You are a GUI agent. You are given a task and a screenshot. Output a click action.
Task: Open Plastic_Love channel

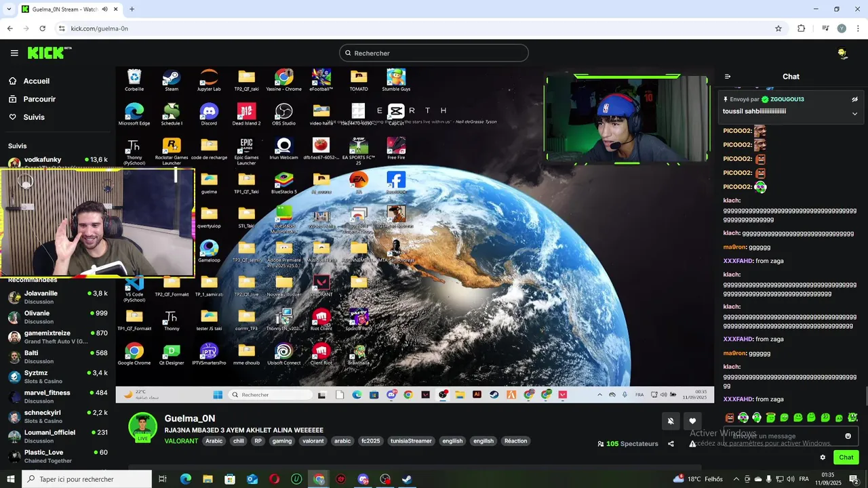pos(58,456)
